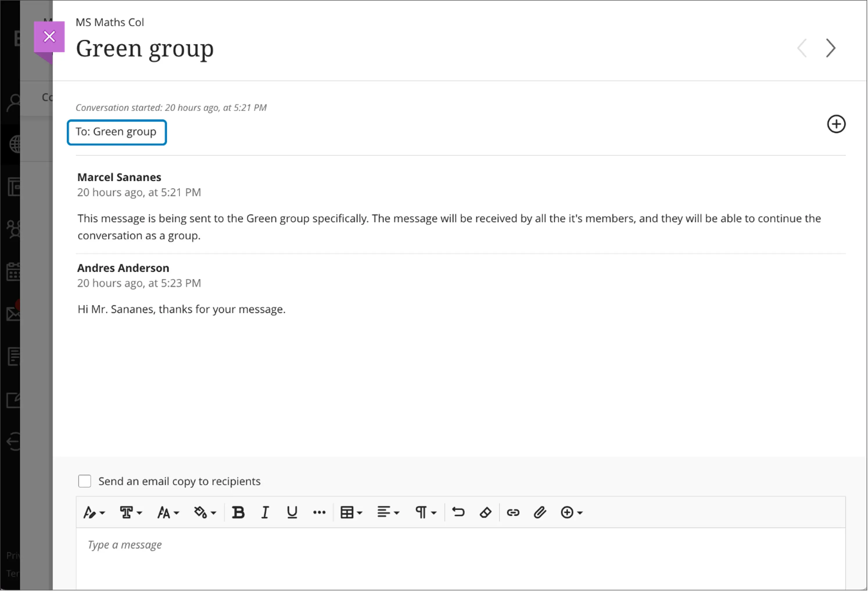868x591 pixels.
Task: Attach a file with the paperclip icon
Action: [x=540, y=513]
